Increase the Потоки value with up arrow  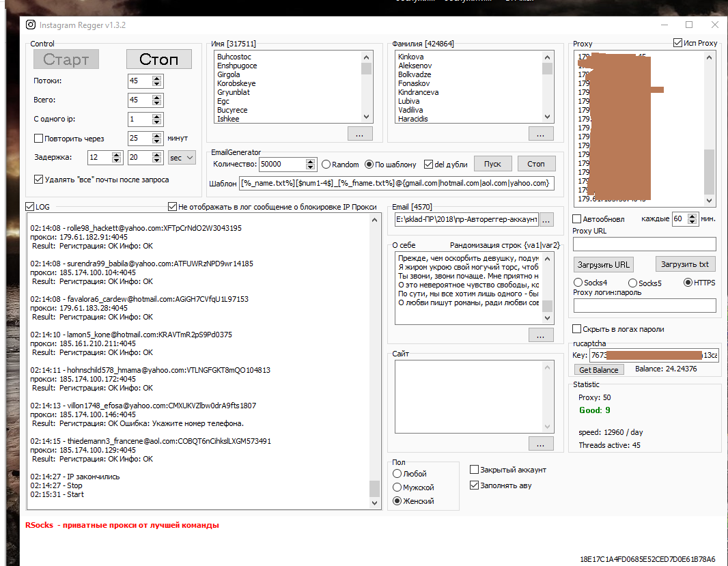coord(157,78)
